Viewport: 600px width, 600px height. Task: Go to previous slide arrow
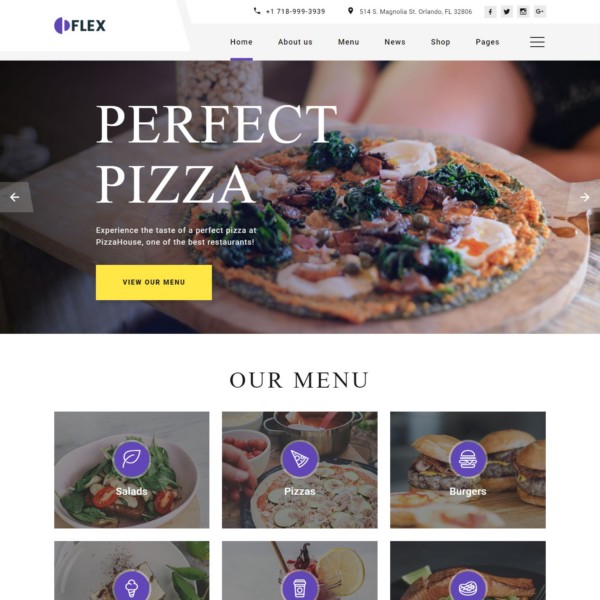point(15,197)
